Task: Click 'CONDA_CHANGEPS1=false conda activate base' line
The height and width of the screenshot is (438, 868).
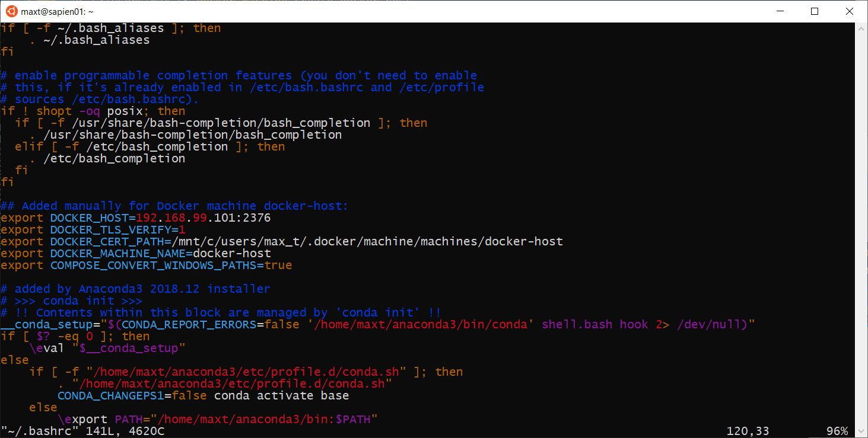Action: (x=204, y=396)
